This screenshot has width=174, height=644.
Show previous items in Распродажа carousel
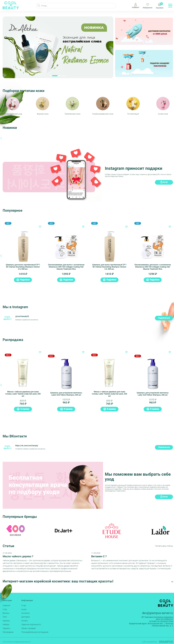tap(1, 385)
